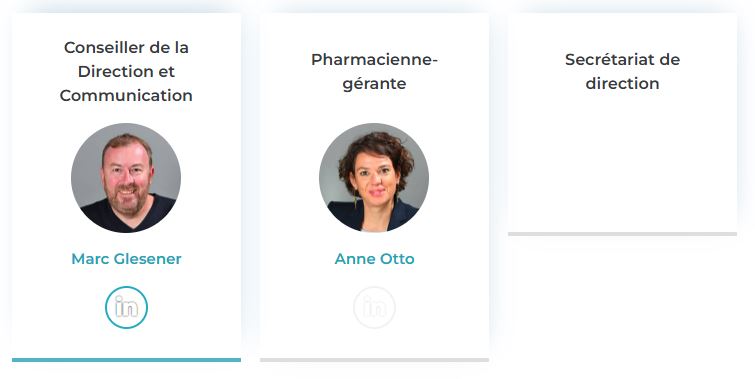The image size is (755, 379).
Task: Click the teal bar beneath Marc Glesener's card
Action: (126, 360)
